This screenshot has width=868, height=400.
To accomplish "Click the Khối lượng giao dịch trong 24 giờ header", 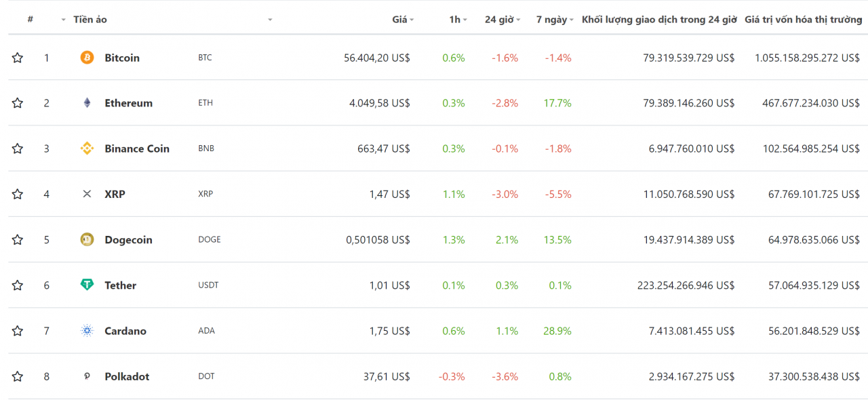I will pyautogui.click(x=659, y=19).
